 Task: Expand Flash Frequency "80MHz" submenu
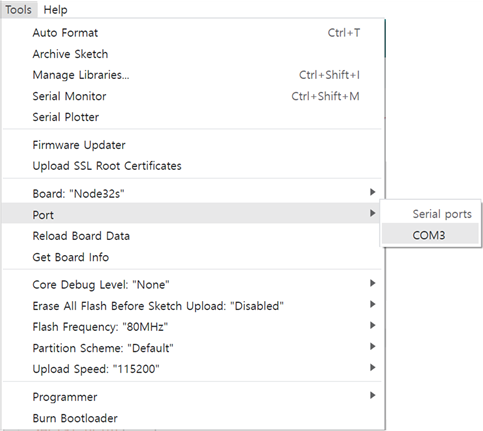point(193,327)
